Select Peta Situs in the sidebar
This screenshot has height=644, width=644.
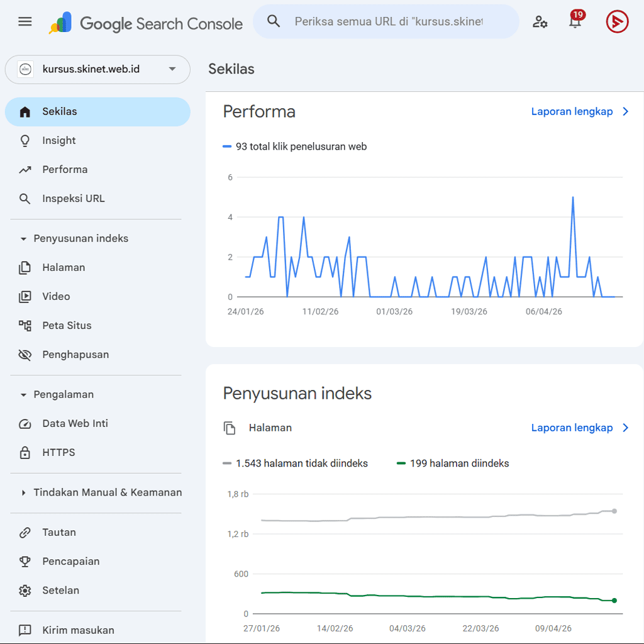(97, 326)
